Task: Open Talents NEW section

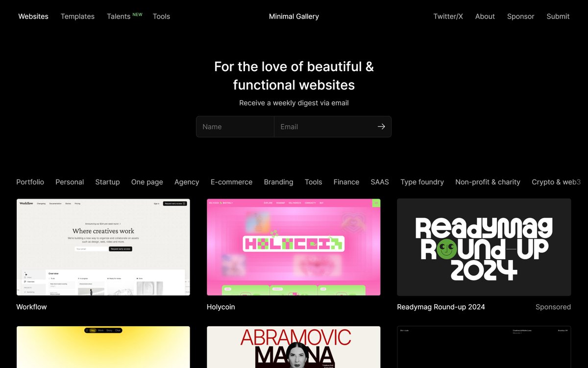Action: 124,16
